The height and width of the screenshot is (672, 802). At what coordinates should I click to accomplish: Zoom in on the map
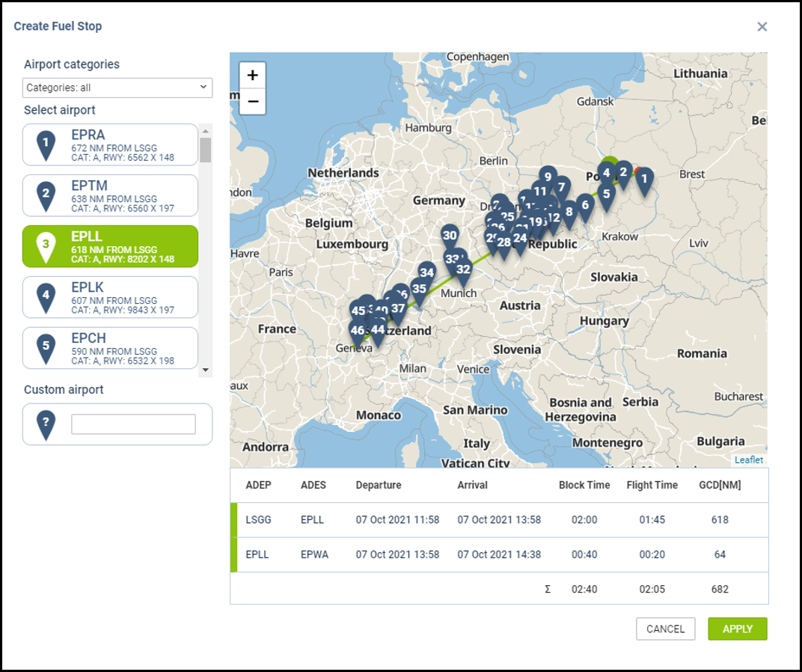point(252,76)
